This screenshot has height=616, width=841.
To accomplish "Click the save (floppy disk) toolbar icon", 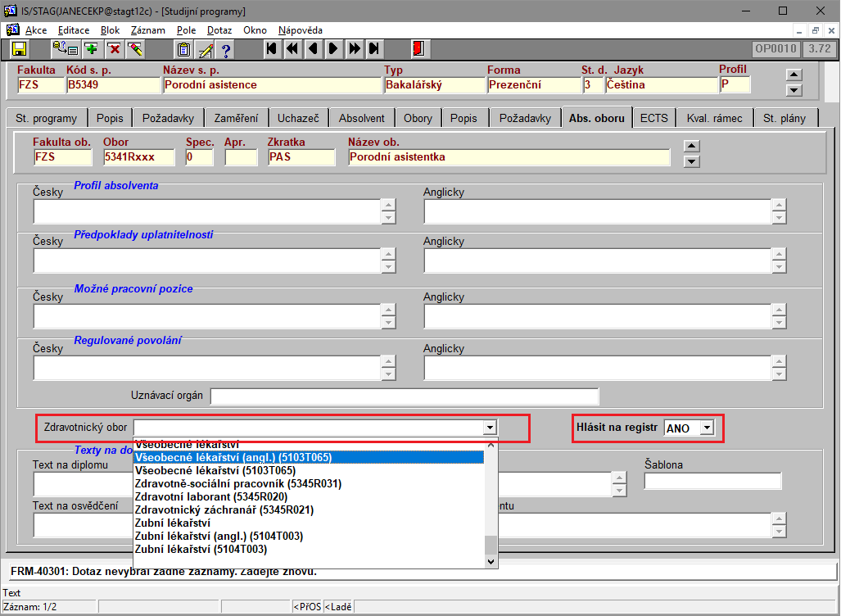I will pyautogui.click(x=20, y=49).
